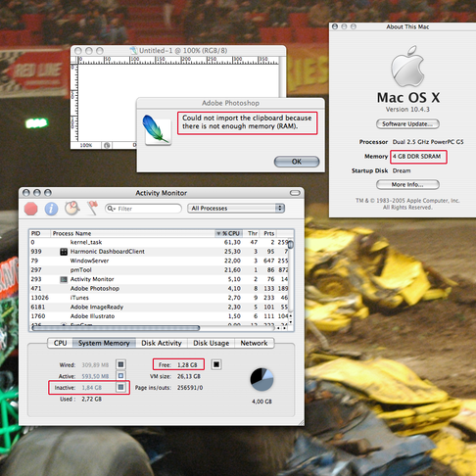
Task: Switch to the CPU tab
Action: 60,343
